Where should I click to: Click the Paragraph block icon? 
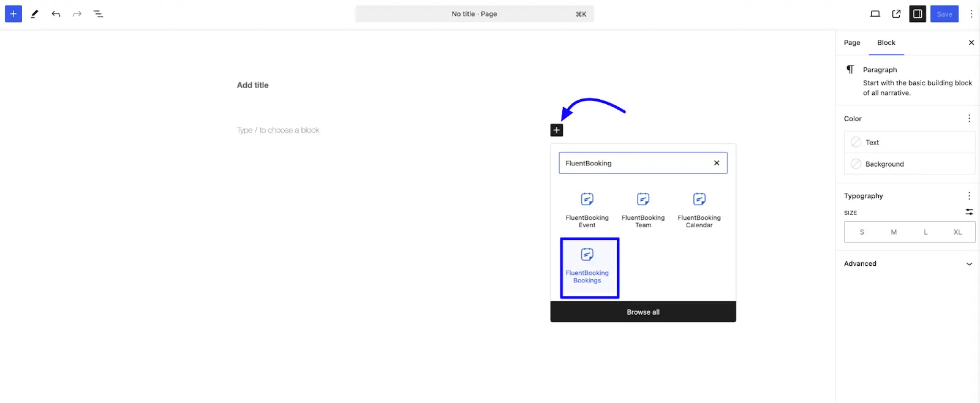click(850, 69)
